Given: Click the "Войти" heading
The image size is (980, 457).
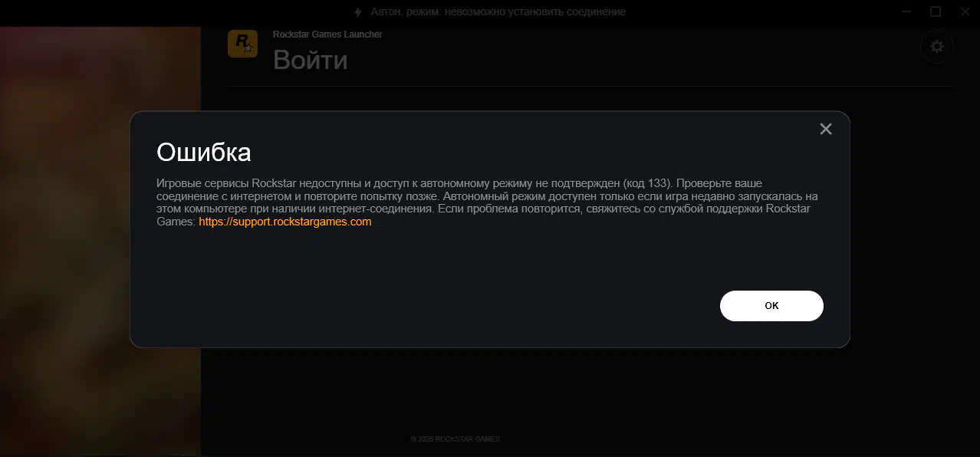Looking at the screenshot, I should point(310,60).
